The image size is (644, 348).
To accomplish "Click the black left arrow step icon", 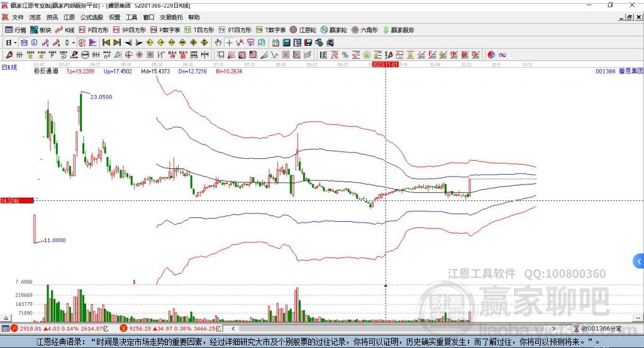I will point(128,43).
